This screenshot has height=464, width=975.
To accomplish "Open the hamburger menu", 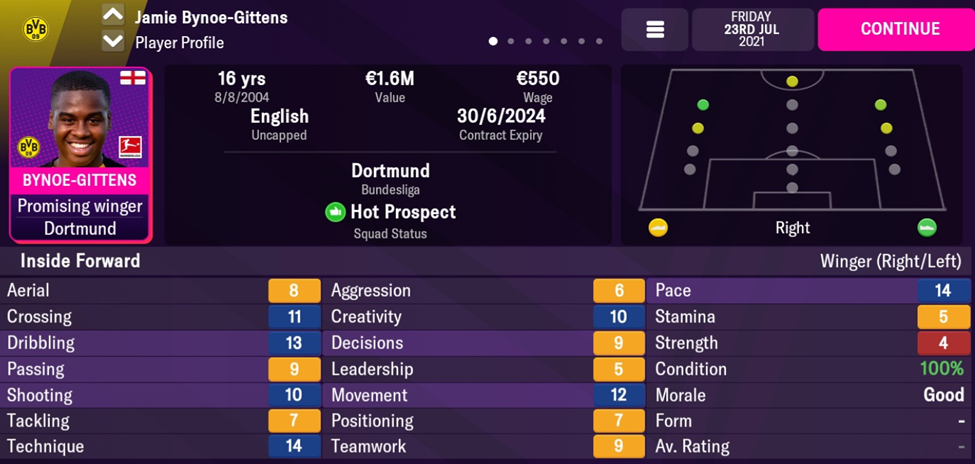I will pyautogui.click(x=655, y=30).
